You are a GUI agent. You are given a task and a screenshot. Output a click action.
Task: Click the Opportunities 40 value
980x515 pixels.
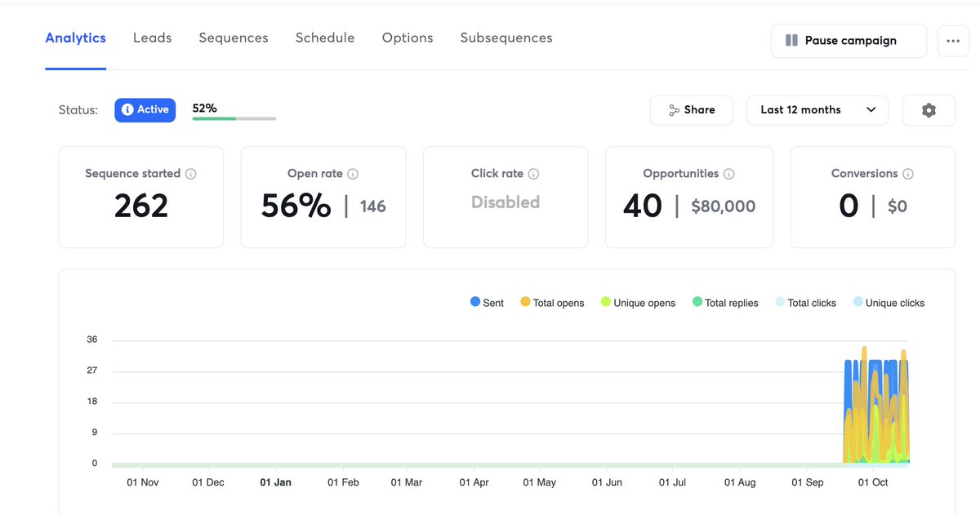[642, 206]
